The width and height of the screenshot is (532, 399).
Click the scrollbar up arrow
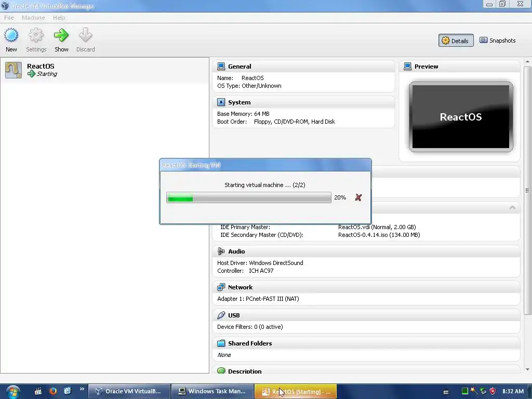point(527,62)
